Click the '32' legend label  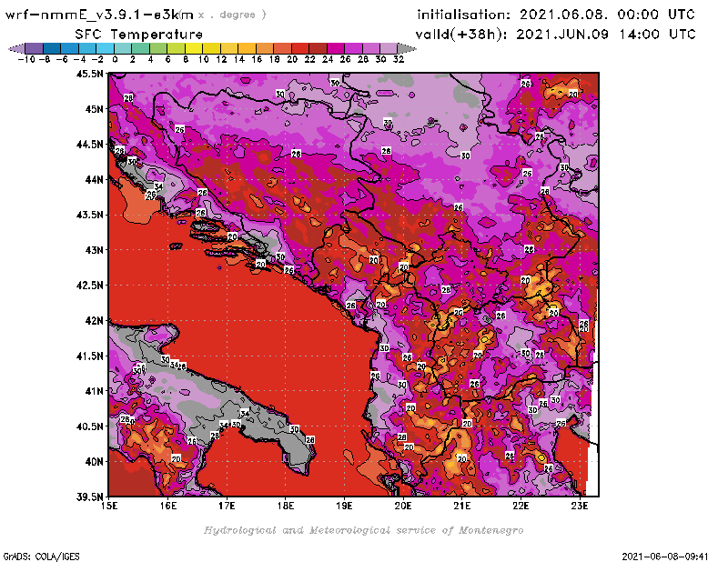[399, 59]
